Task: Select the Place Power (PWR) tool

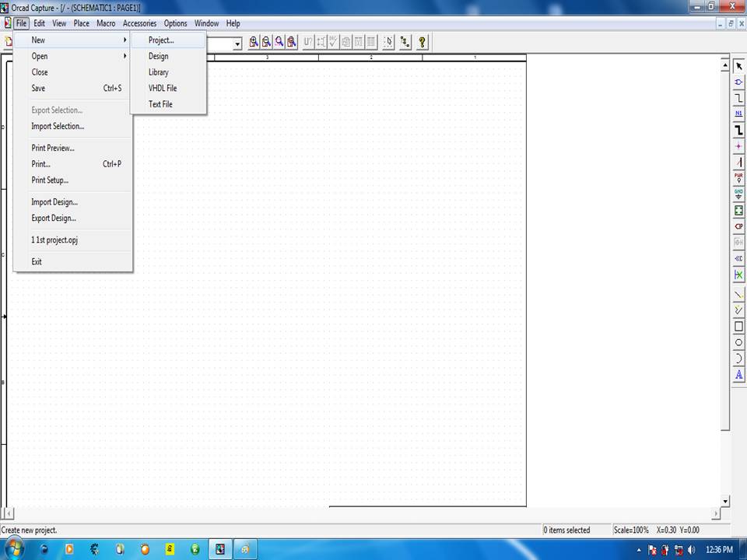Action: pos(738,178)
